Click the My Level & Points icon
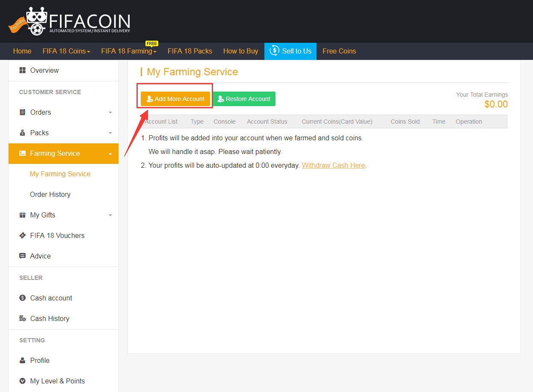 (x=22, y=381)
